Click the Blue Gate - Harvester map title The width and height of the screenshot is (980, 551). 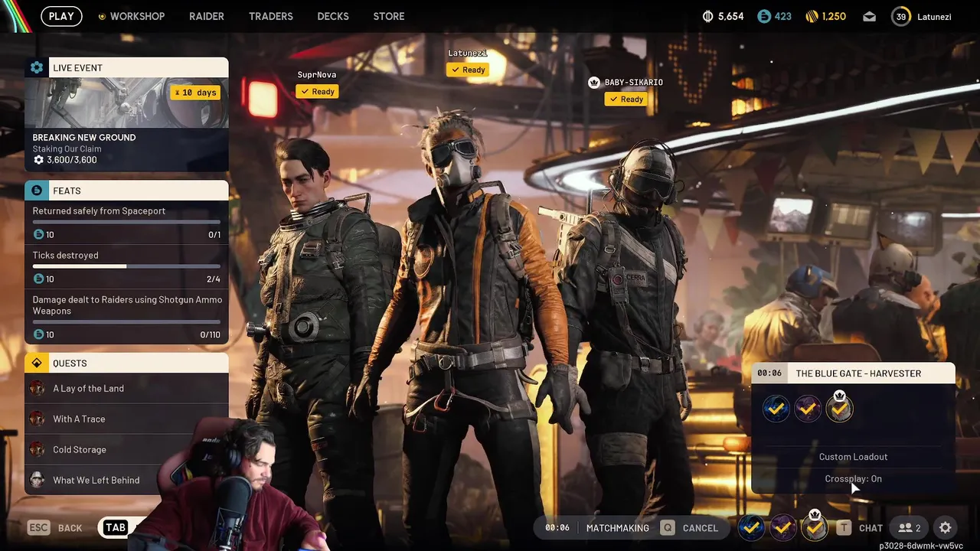click(x=858, y=373)
